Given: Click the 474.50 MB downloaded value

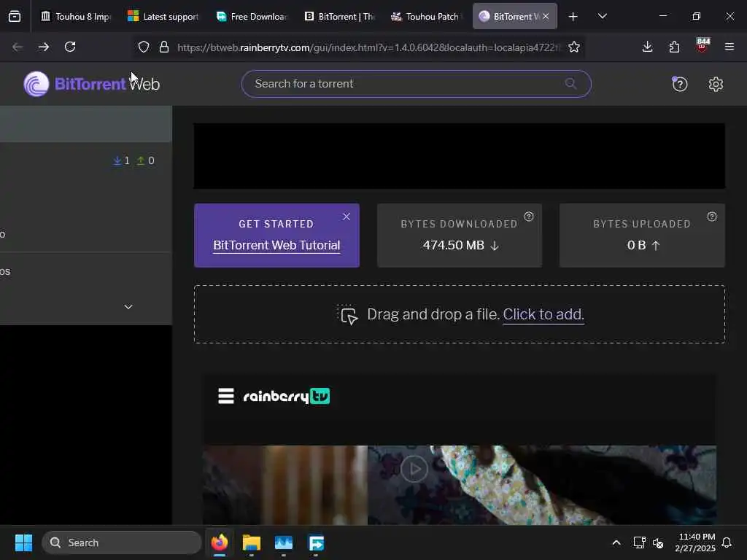Looking at the screenshot, I should point(454,245).
